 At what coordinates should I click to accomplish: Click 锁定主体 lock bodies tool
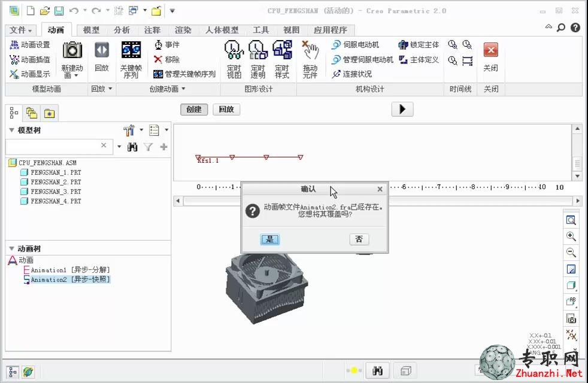point(419,45)
